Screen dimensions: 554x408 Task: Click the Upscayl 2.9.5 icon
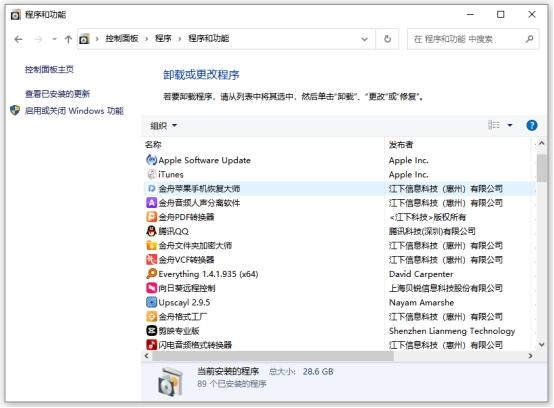151,302
